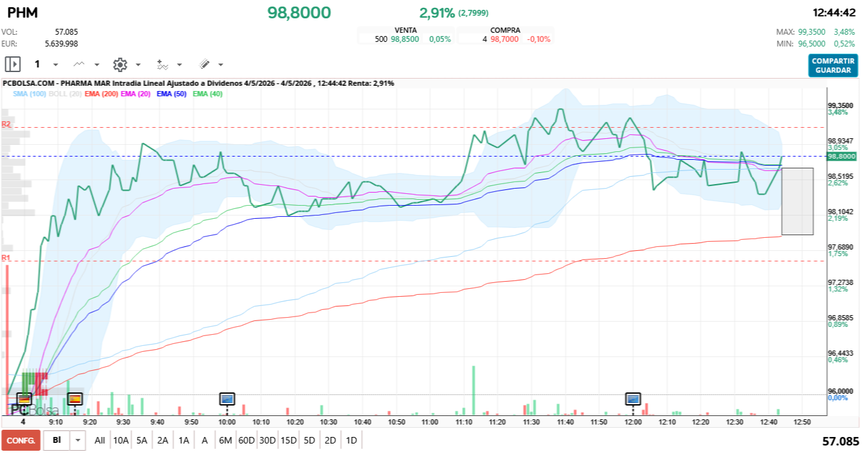Click the 12:44:42 clock in the header
Viewport: 868px width, 454px height.
(834, 12)
